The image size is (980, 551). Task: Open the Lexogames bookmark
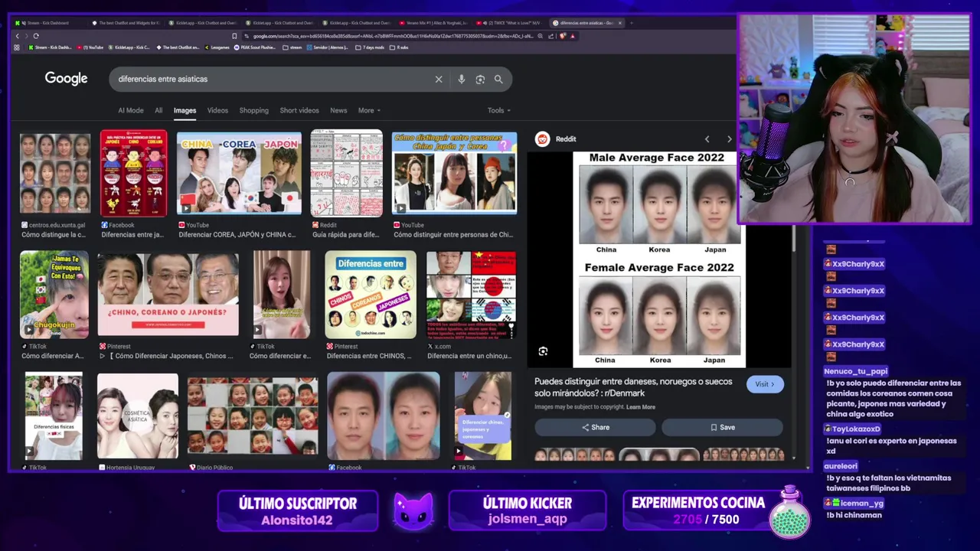(x=217, y=47)
